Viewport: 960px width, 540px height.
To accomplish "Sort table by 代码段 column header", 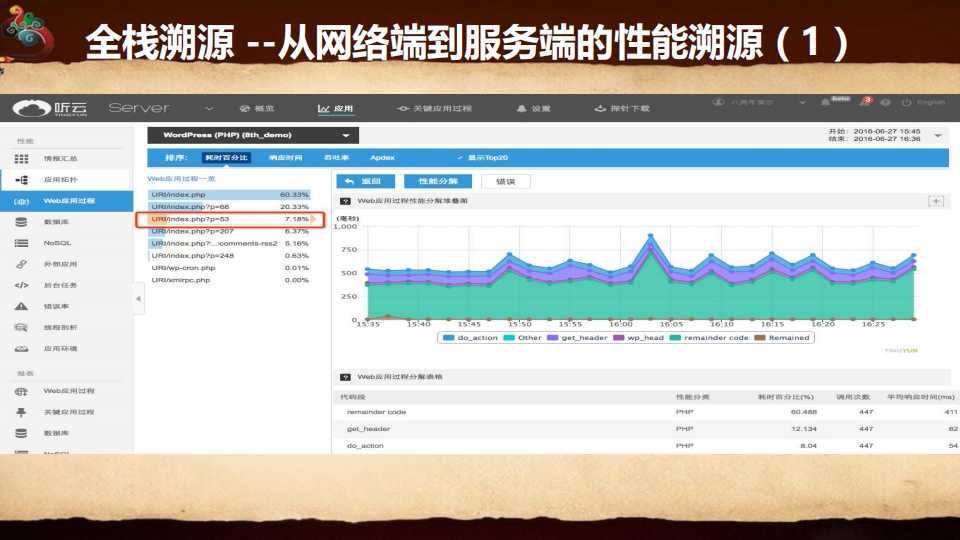I will [x=353, y=397].
